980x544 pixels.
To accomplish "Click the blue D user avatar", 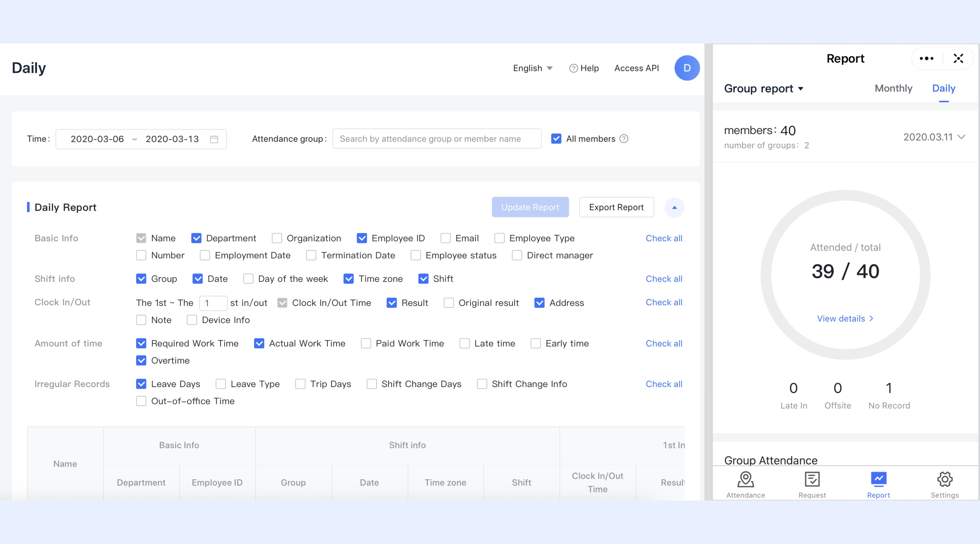I will [x=687, y=68].
